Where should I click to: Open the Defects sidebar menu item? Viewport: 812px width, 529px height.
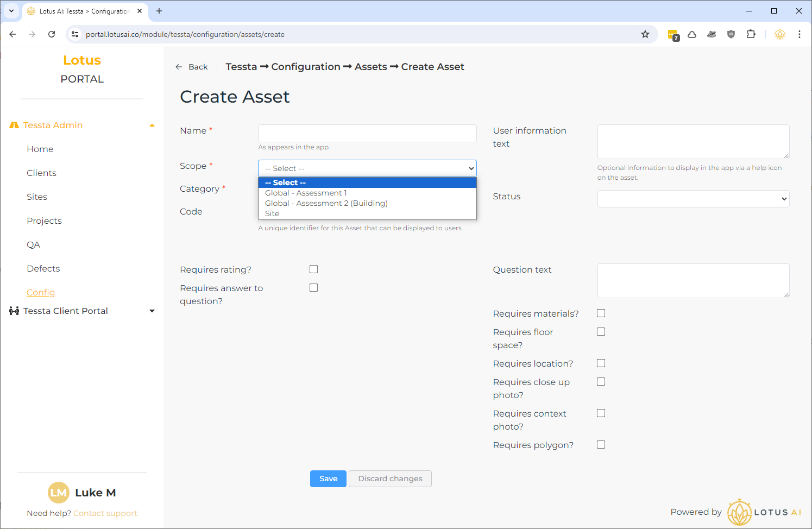(43, 268)
